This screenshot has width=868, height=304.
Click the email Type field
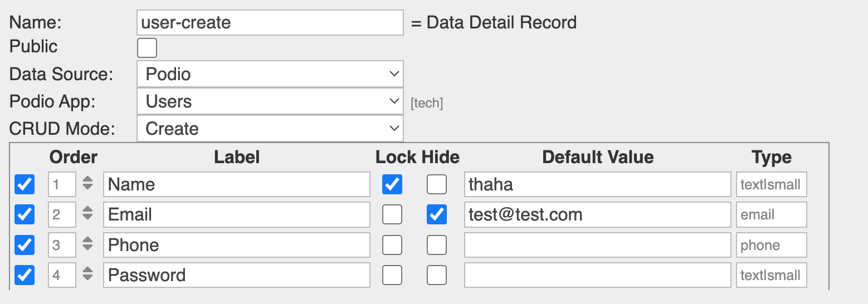(771, 215)
